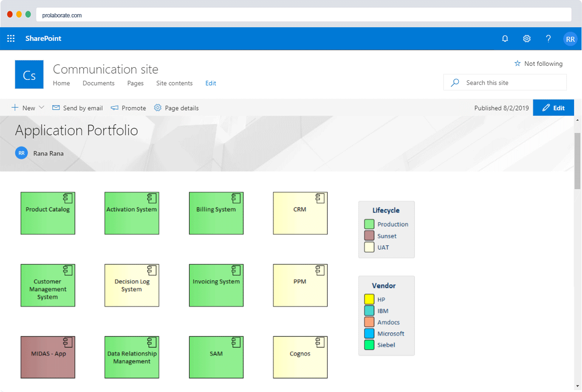Click the Edit link in site navigation
The width and height of the screenshot is (582, 392).
tap(211, 83)
